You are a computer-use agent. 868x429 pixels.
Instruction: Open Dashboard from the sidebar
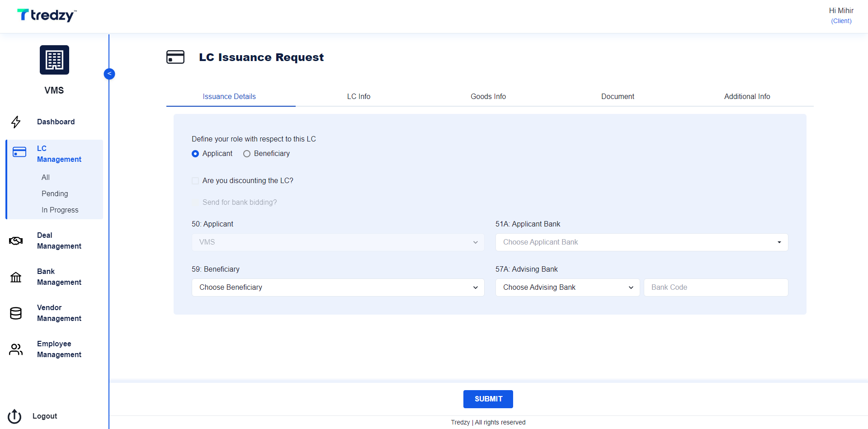56,122
